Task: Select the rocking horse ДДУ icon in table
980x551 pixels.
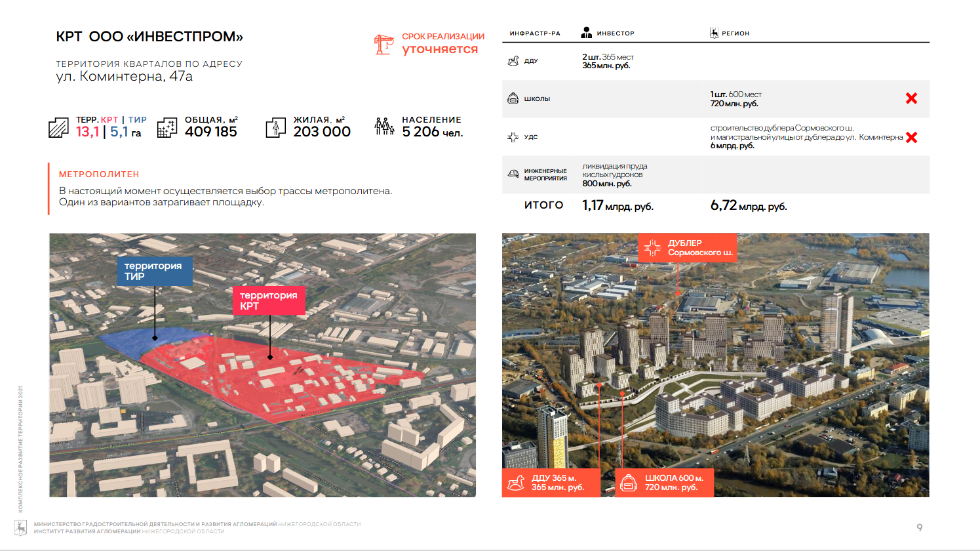Action: 513,61
